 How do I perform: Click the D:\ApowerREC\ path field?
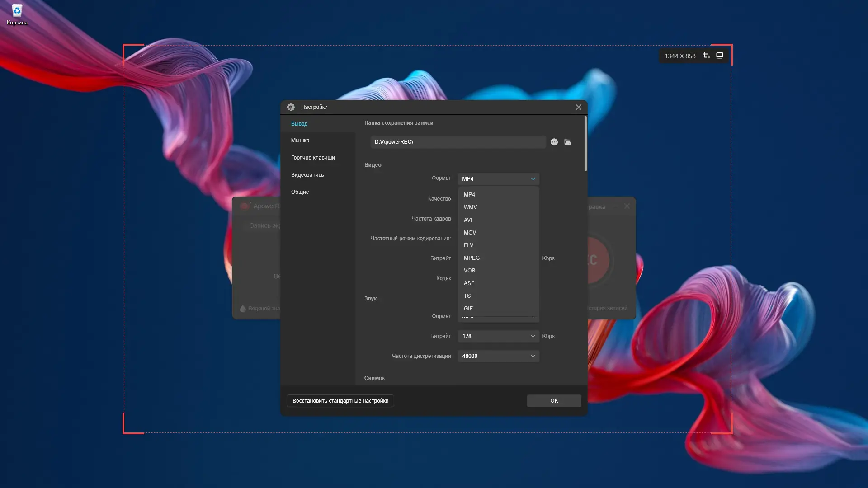[x=458, y=142]
